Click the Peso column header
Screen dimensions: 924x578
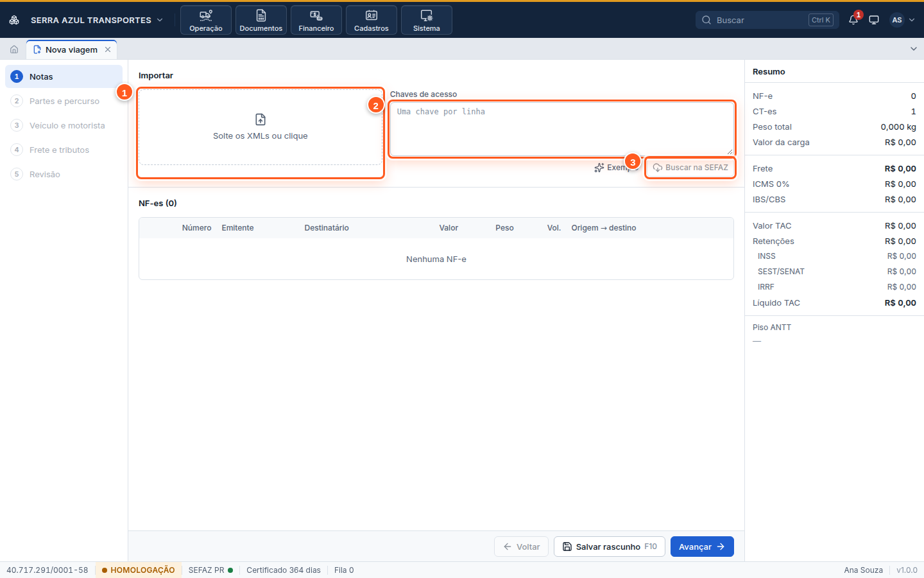tap(504, 228)
